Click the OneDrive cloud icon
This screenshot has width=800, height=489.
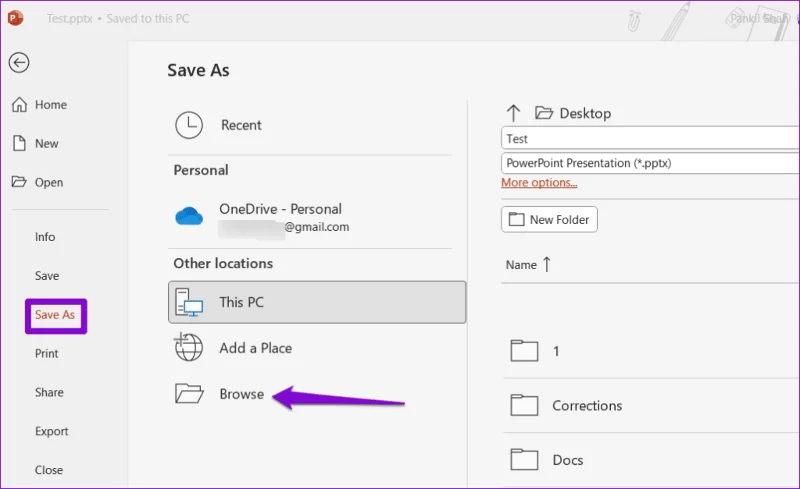point(189,216)
